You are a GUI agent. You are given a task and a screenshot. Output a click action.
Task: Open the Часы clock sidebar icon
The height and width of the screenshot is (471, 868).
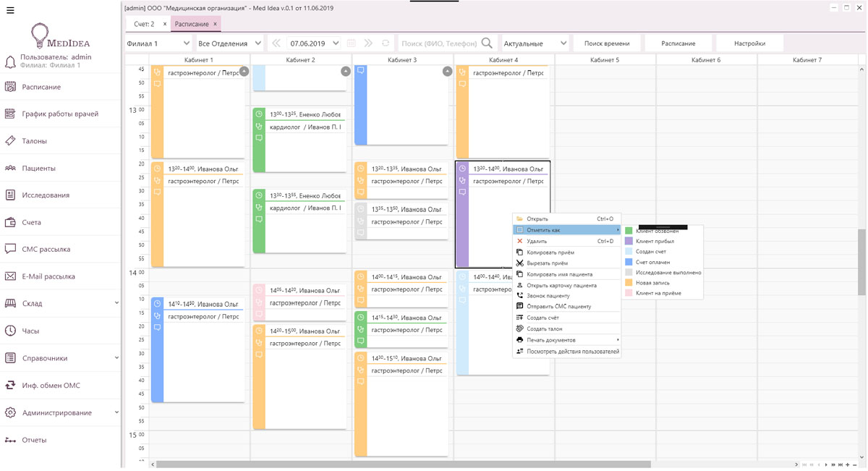click(10, 331)
